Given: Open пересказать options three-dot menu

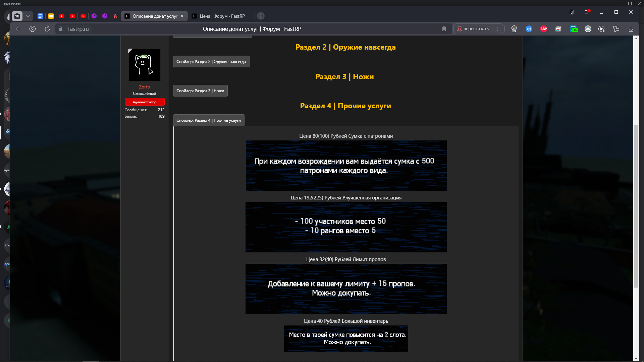Looking at the screenshot, I should [498, 29].
